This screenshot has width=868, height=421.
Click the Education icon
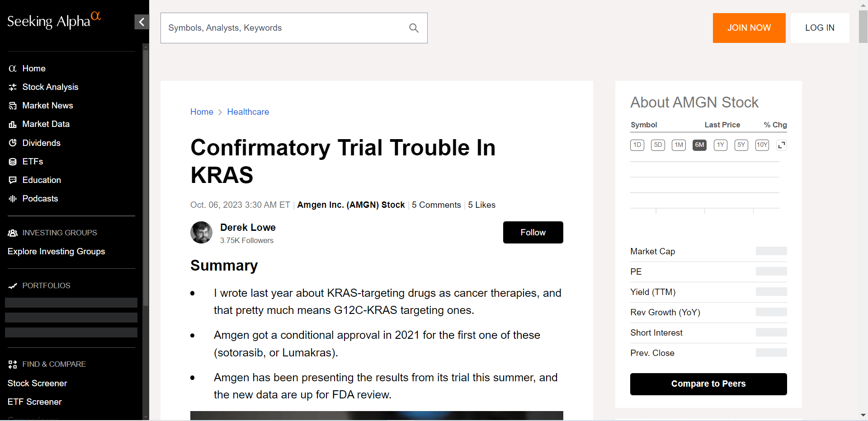[x=13, y=180]
